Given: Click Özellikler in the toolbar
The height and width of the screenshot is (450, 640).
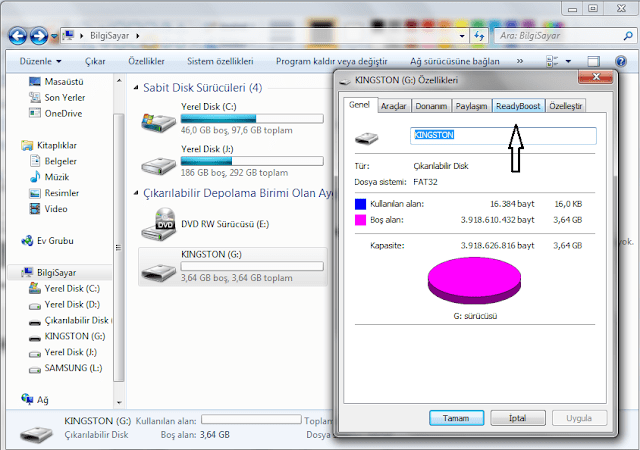Looking at the screenshot, I should click(146, 61).
